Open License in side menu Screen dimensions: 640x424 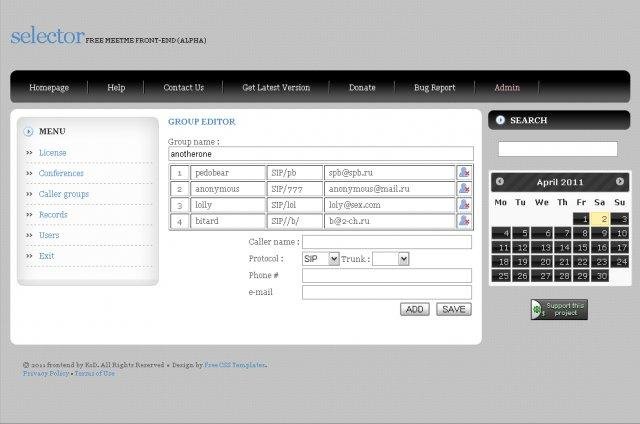click(x=53, y=153)
